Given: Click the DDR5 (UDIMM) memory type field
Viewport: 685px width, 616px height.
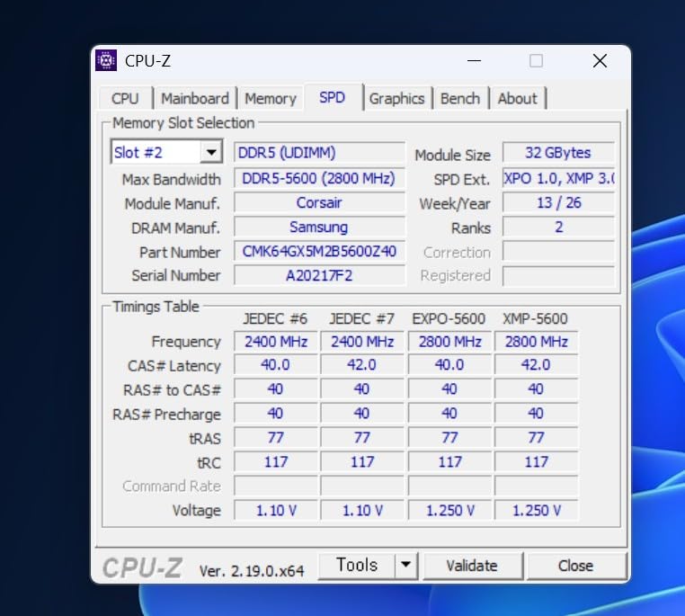Looking at the screenshot, I should pos(319,153).
